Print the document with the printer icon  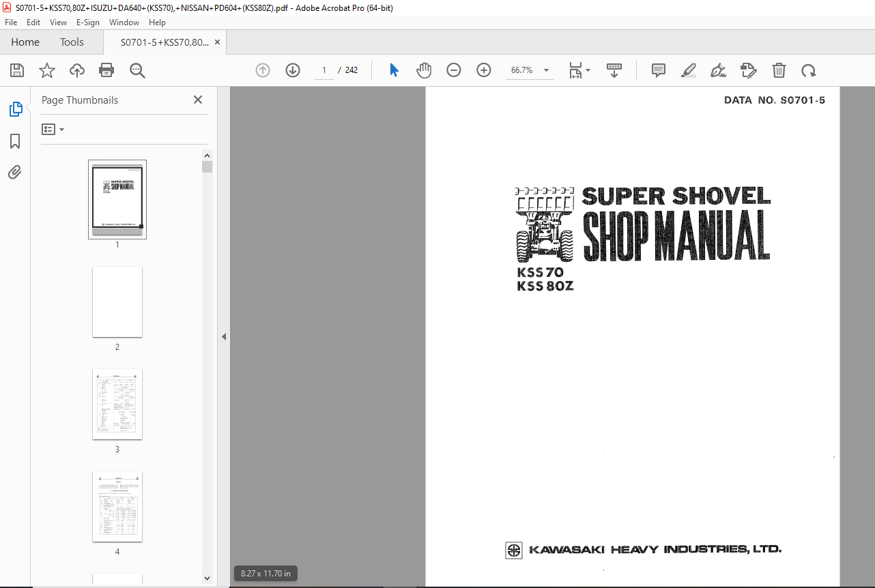pyautogui.click(x=106, y=70)
